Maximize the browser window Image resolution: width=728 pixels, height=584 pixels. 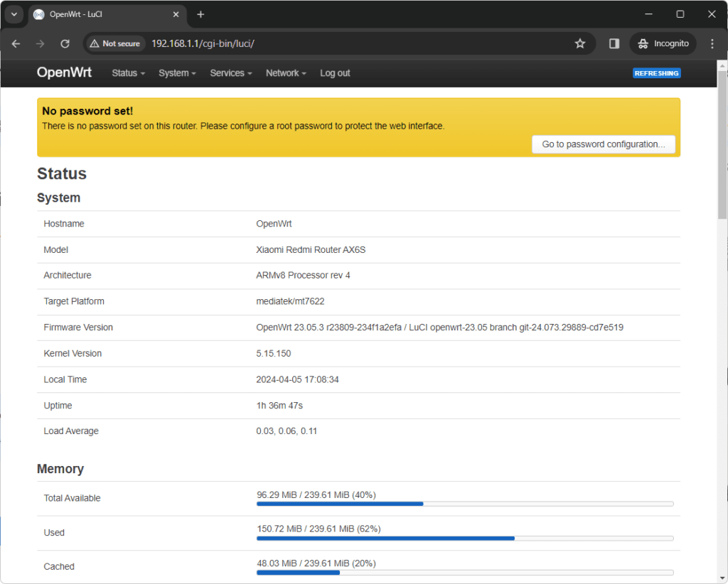(x=680, y=14)
